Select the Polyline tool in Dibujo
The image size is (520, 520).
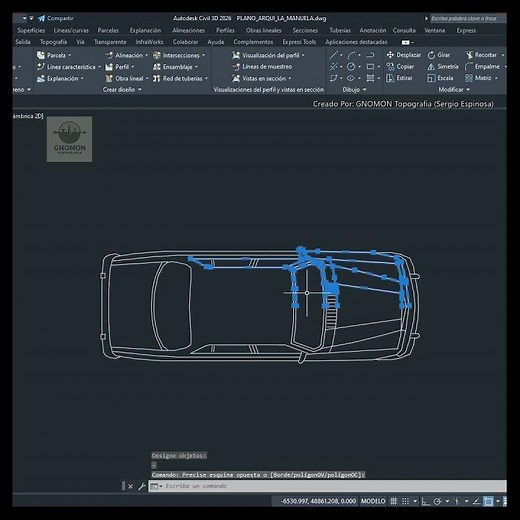370,55
